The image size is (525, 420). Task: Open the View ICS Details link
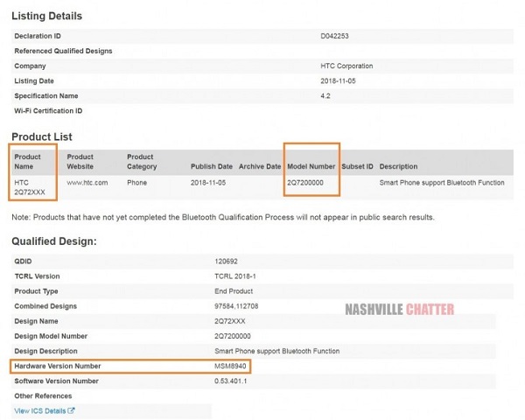click(x=40, y=409)
